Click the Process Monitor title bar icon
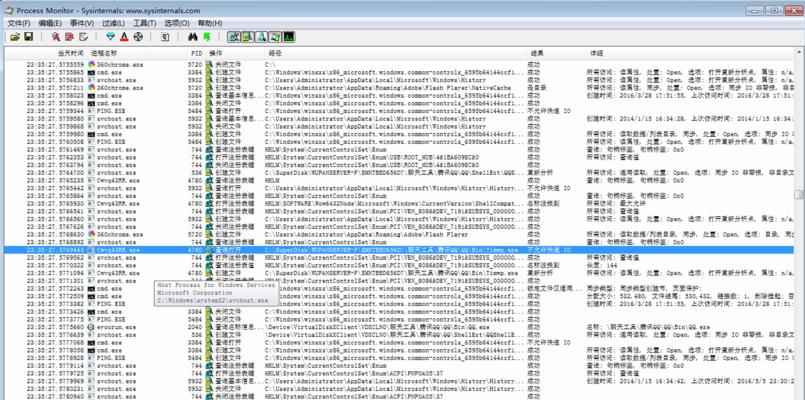The height and width of the screenshot is (400, 805). 9,10
